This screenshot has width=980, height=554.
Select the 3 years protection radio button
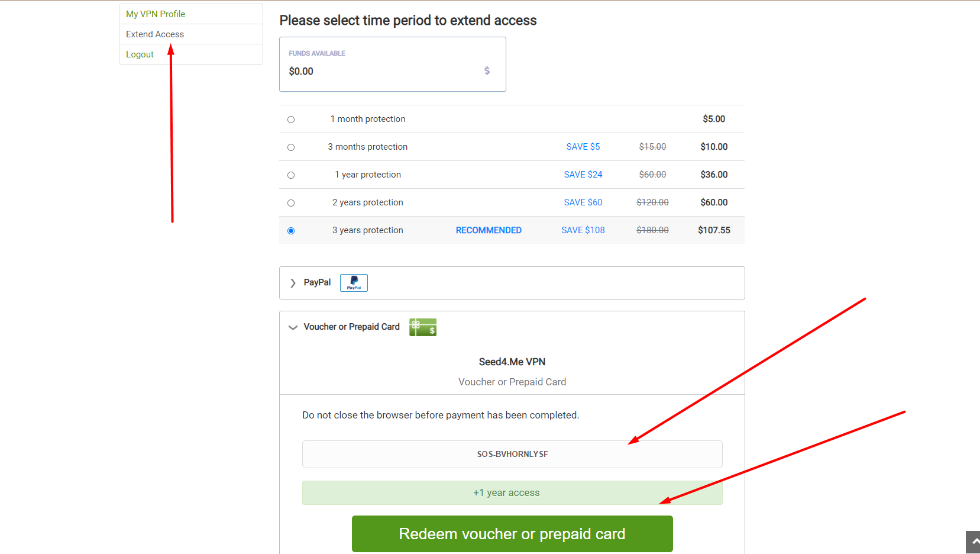291,231
